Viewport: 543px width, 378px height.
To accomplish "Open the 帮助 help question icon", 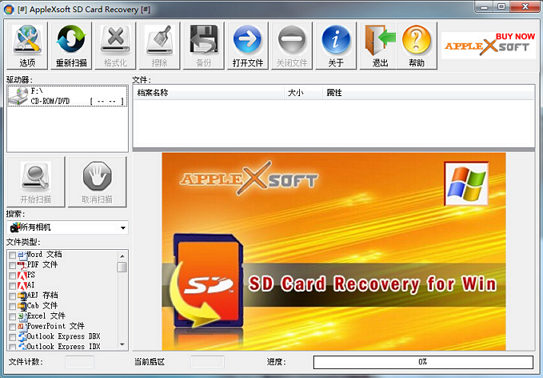I will click(x=417, y=46).
